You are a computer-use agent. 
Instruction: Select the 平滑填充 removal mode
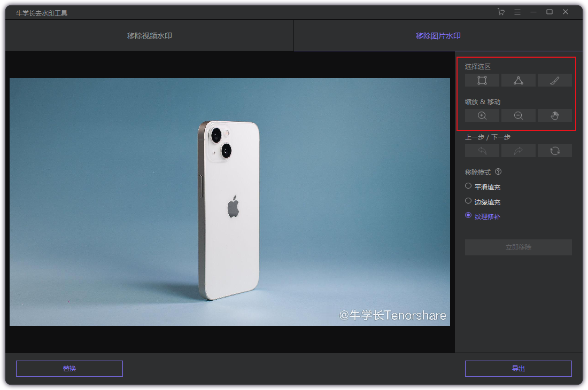(x=483, y=187)
